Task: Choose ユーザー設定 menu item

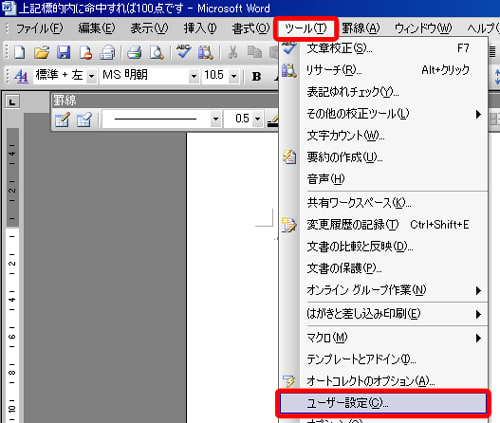Action: [383, 403]
